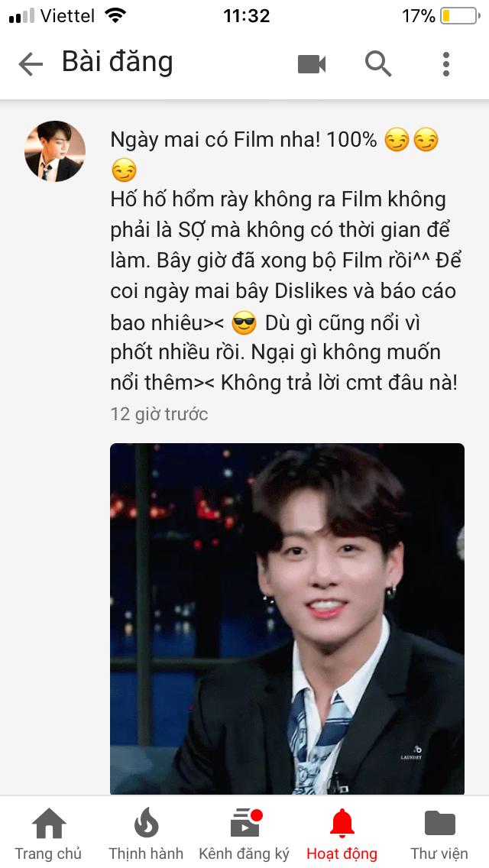Open the posted GIF image
Image resolution: width=489 pixels, height=868 pixels.
point(287,619)
